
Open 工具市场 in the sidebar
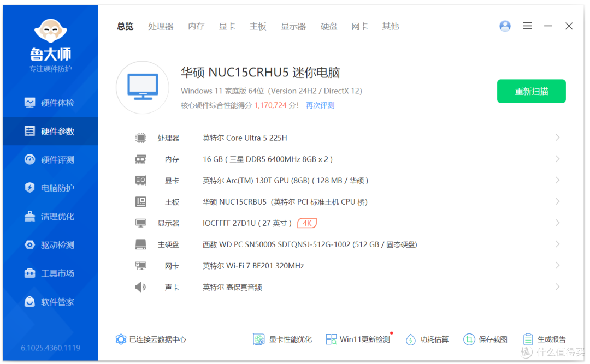point(50,273)
